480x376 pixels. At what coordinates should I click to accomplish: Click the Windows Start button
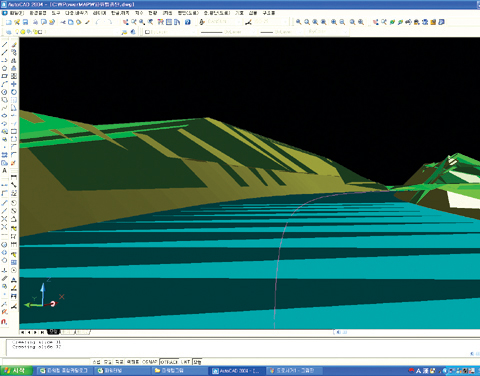(x=17, y=371)
